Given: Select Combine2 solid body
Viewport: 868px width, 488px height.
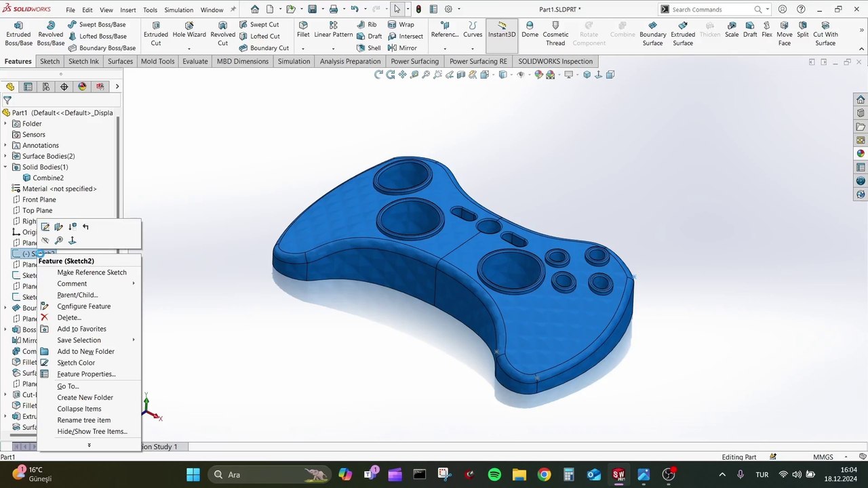Looking at the screenshot, I should tap(42, 178).
